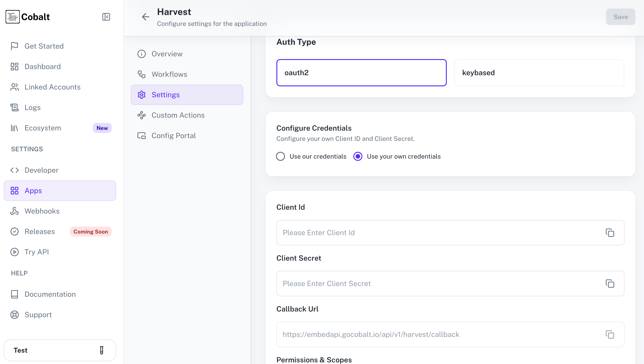Image resolution: width=644 pixels, height=364 pixels.
Task: Click the Try API play icon
Action: (14, 252)
